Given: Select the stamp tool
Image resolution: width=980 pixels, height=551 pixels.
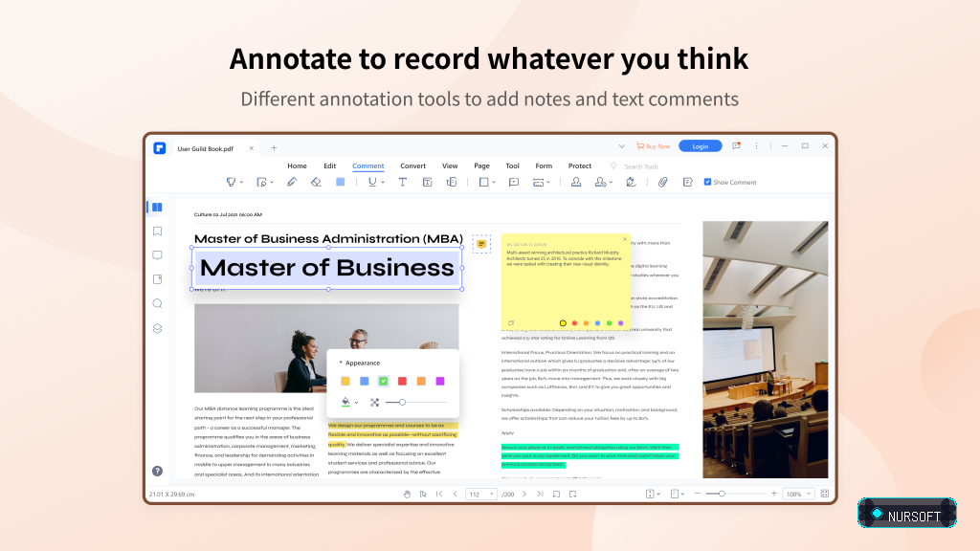Looking at the screenshot, I should [x=576, y=182].
